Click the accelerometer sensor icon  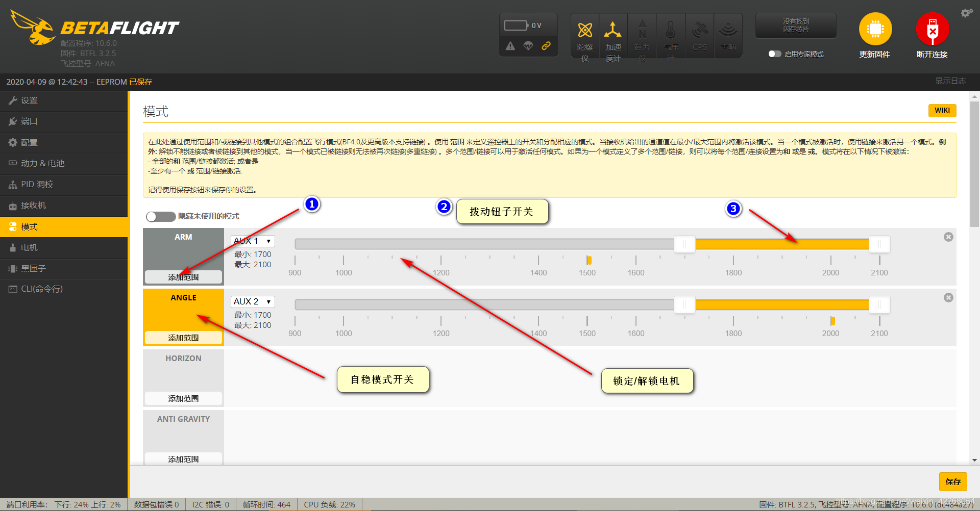click(x=613, y=31)
